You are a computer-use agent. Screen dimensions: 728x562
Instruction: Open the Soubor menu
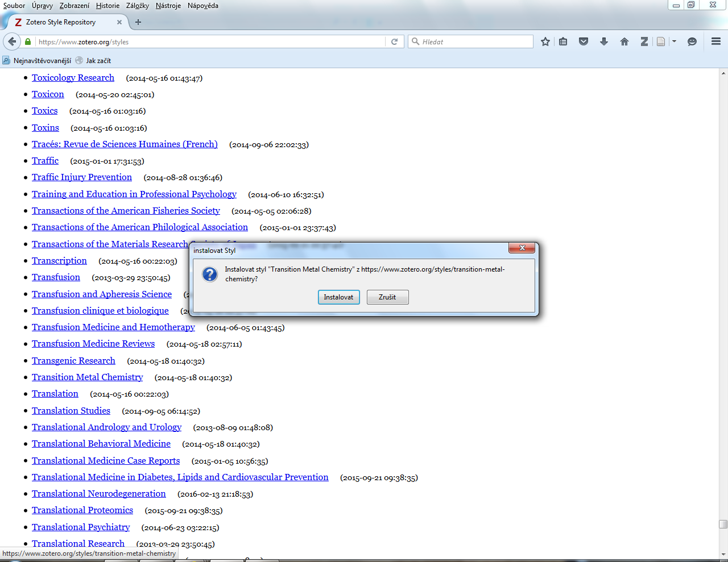(14, 6)
